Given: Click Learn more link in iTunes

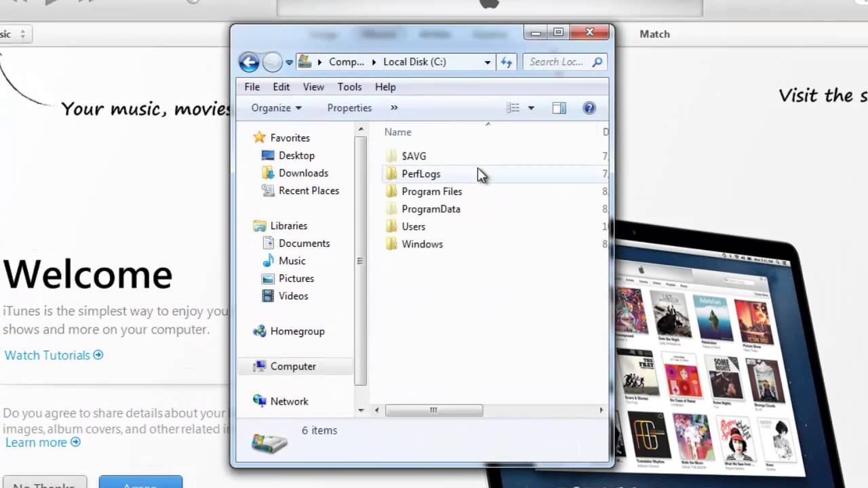Looking at the screenshot, I should (x=43, y=443).
